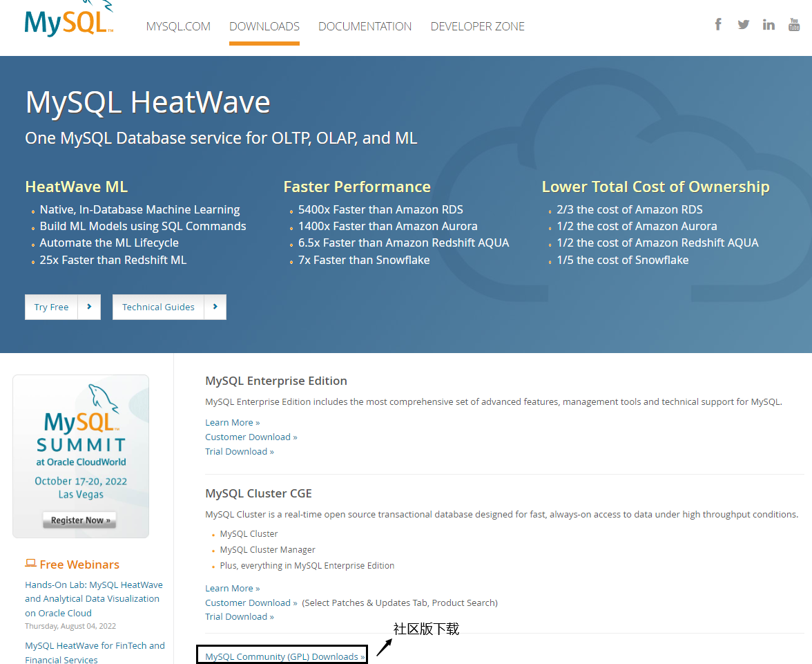Click the HeatWave ML column heading
Viewport: 812px width, 664px height.
pos(76,187)
